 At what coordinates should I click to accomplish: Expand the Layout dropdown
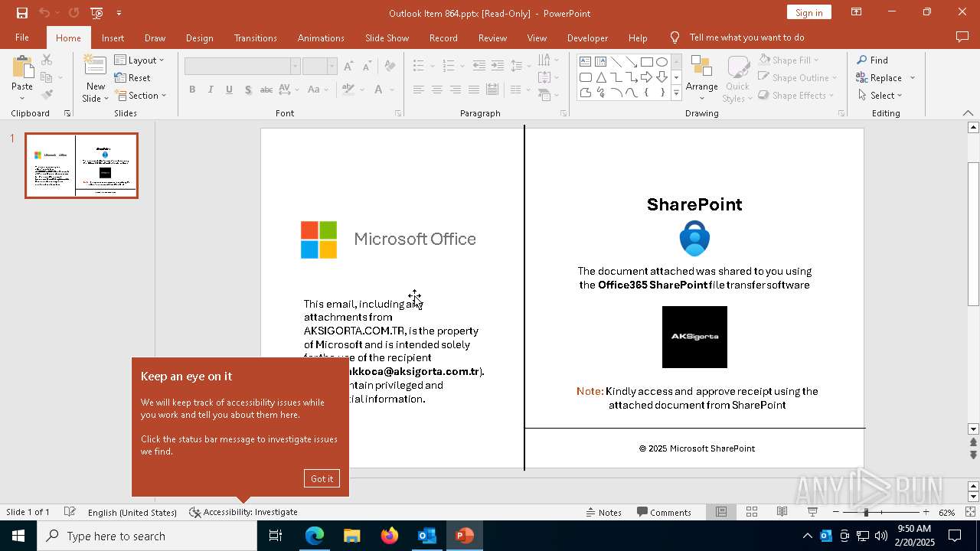click(x=139, y=60)
